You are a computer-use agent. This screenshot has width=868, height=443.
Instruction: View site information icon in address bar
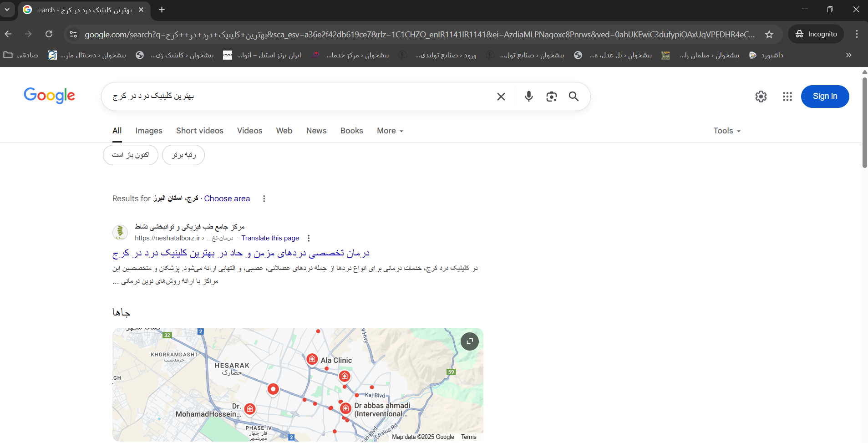click(x=73, y=34)
